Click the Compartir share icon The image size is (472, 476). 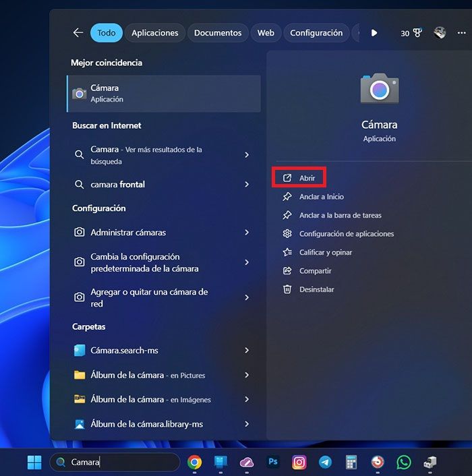[287, 271]
